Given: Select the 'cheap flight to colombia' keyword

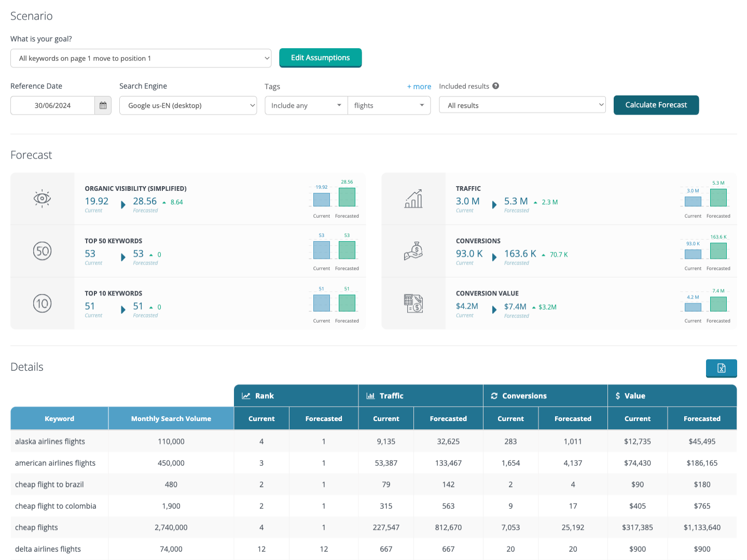Looking at the screenshot, I should (x=56, y=506).
